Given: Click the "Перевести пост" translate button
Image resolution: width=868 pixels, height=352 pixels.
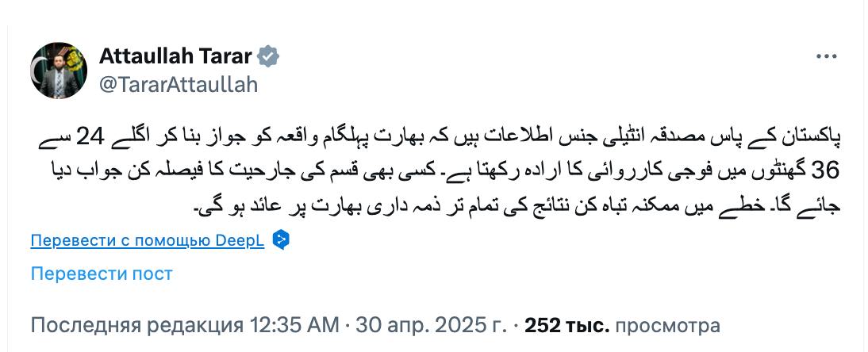Looking at the screenshot, I should point(102,274).
